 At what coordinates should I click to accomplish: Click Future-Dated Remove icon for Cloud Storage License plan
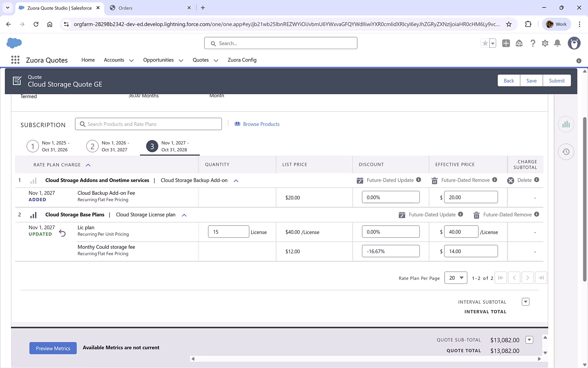pos(476,215)
